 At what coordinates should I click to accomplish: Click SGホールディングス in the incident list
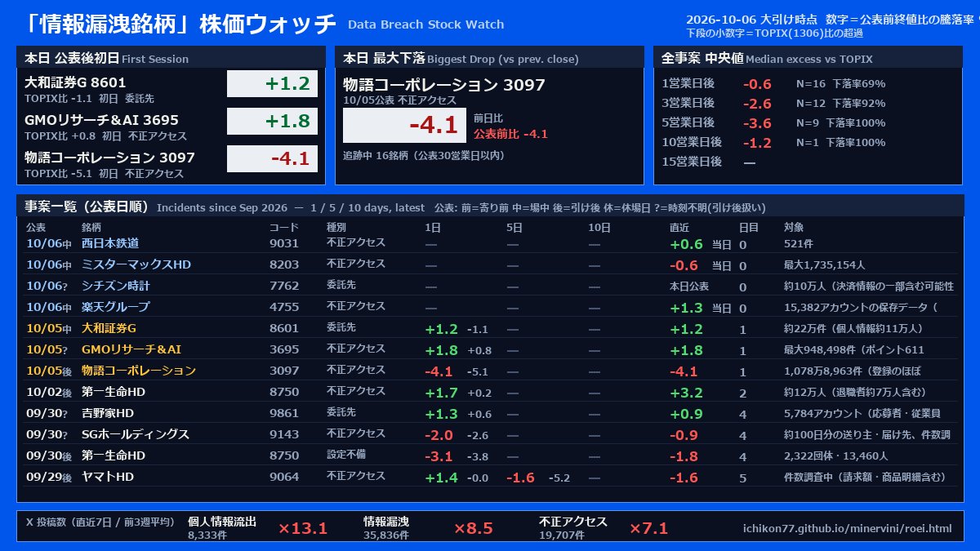point(136,434)
